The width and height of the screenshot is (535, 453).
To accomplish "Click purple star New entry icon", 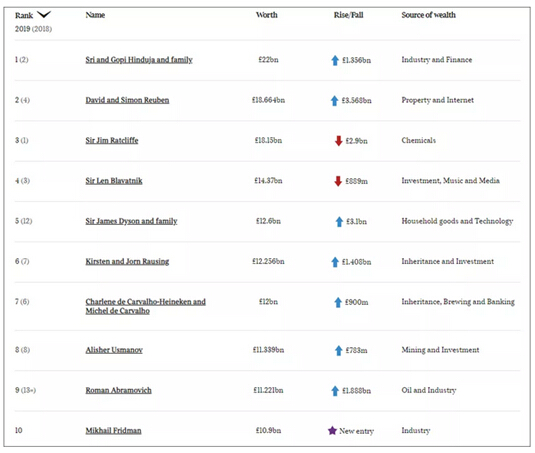I will pos(332,430).
